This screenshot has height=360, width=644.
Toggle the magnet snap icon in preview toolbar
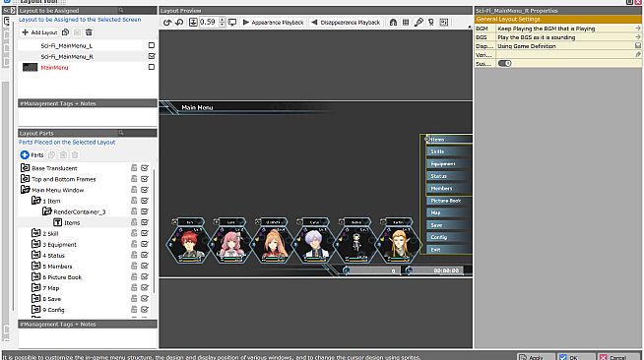(393, 23)
